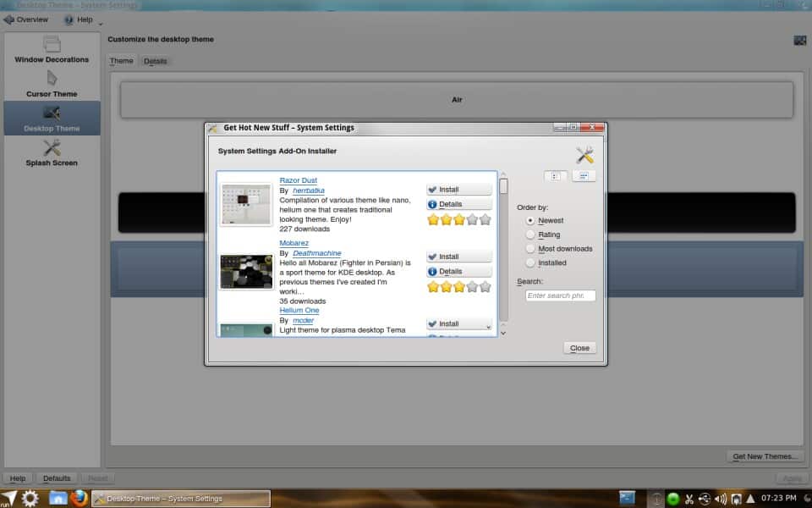
Task: Click the scroll-down arrow of the add-on list
Action: click(x=503, y=334)
